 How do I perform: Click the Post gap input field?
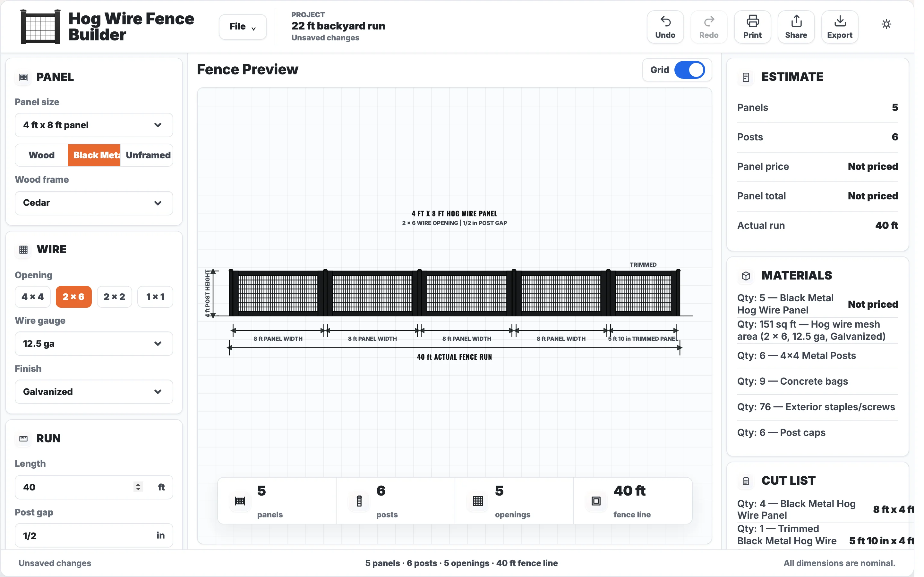(x=94, y=535)
